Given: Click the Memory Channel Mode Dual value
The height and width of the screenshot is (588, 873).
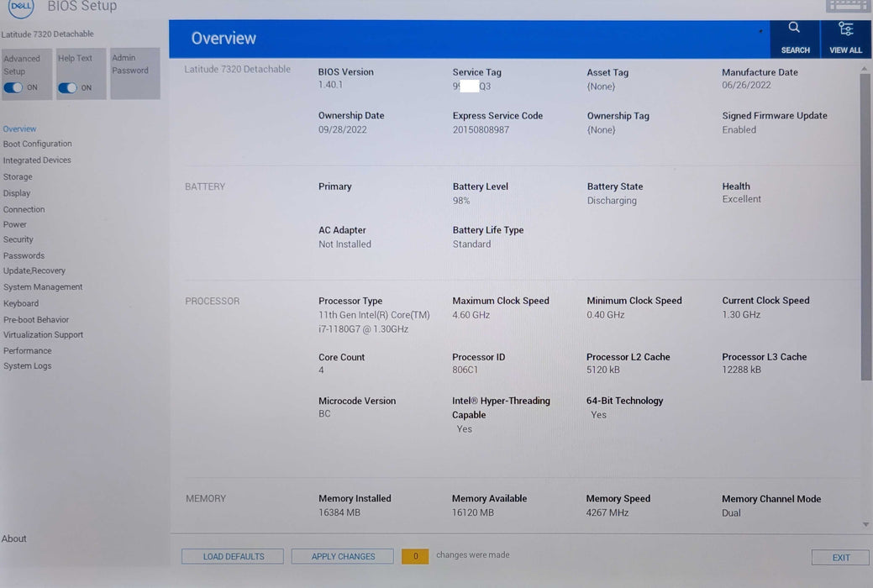Looking at the screenshot, I should click(x=731, y=513).
